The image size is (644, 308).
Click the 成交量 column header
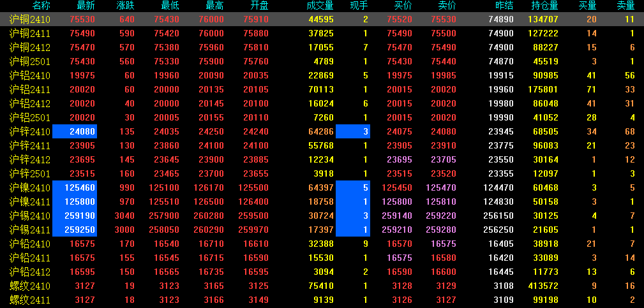tap(320, 6)
